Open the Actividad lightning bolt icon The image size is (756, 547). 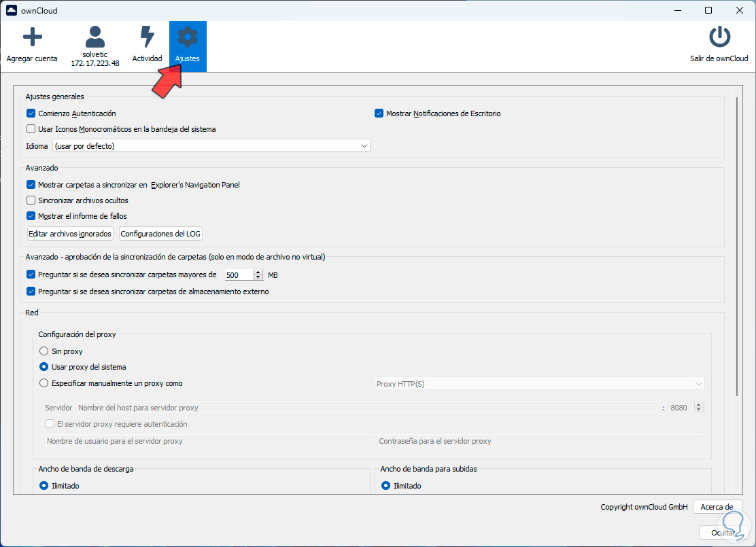point(147,37)
